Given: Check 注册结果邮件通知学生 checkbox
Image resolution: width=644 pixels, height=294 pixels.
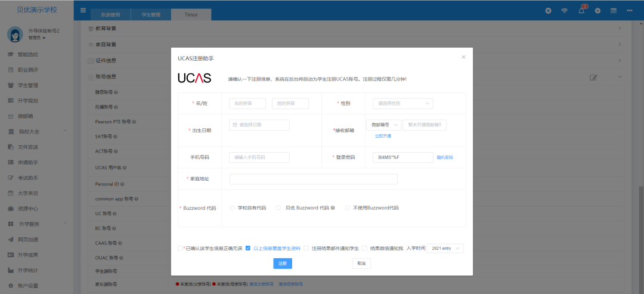Looking at the screenshot, I should click(306, 248).
